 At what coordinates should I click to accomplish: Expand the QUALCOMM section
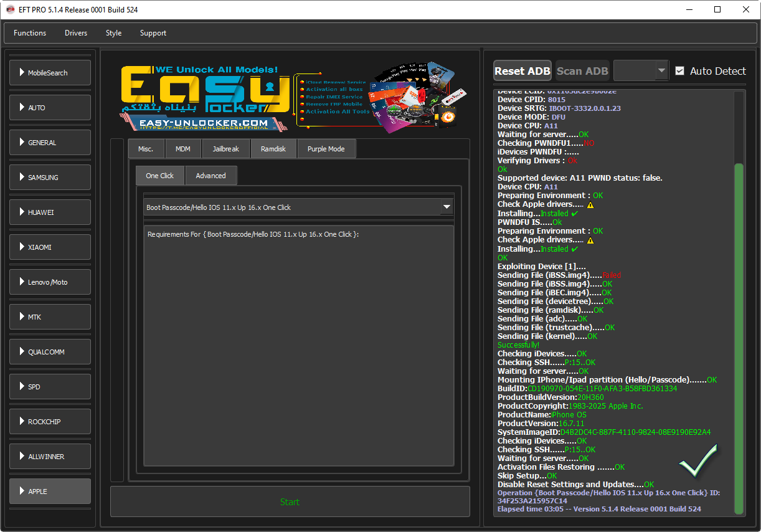click(x=50, y=352)
